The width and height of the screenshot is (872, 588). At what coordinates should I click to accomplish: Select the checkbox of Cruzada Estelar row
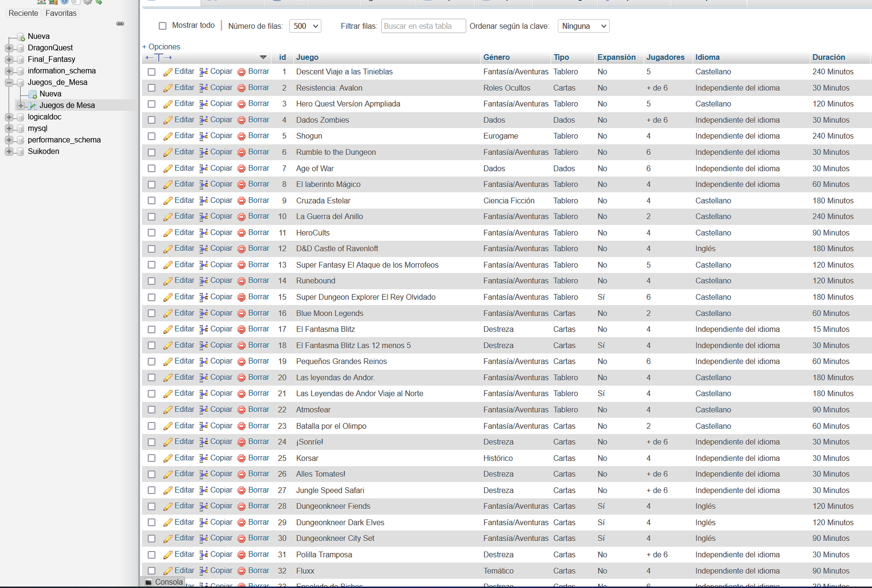pos(152,201)
